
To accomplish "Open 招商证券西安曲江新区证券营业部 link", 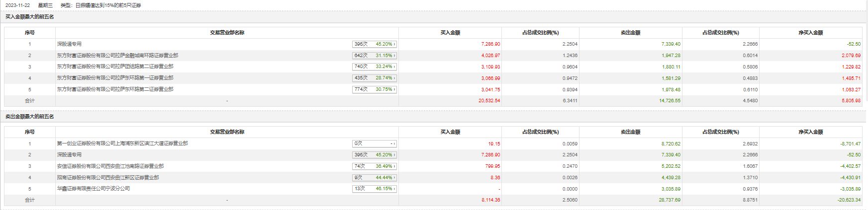I will (108, 178).
